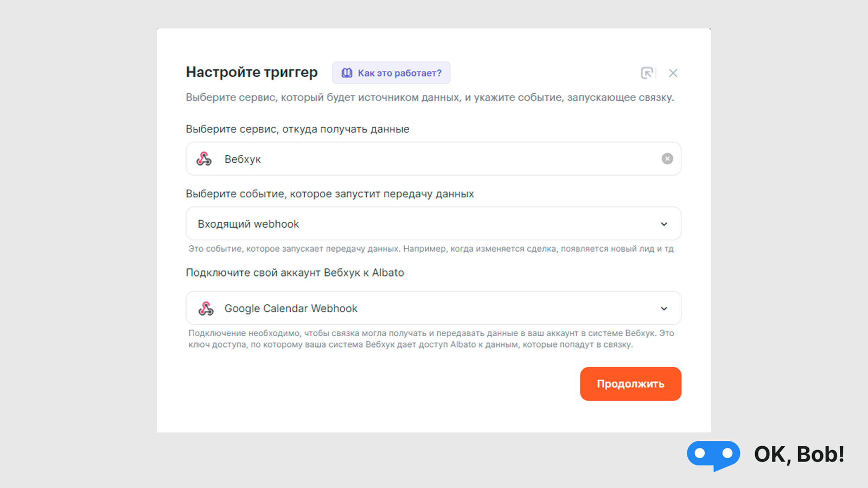The width and height of the screenshot is (868, 488).
Task: Clear the selected Вебхук service with the x icon
Action: tap(667, 159)
